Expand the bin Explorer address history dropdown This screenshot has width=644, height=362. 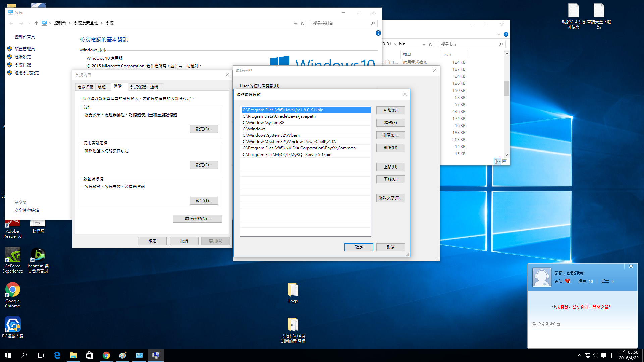pyautogui.click(x=424, y=44)
